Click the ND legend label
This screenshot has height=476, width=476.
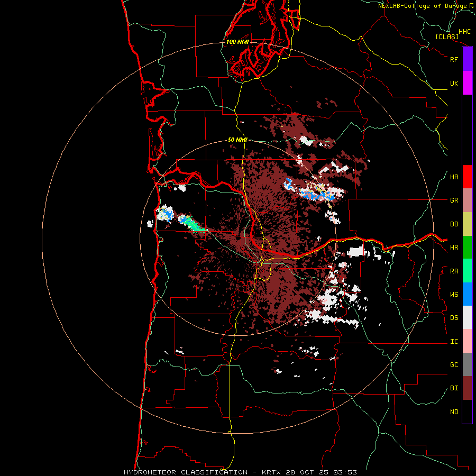pyautogui.click(x=454, y=412)
